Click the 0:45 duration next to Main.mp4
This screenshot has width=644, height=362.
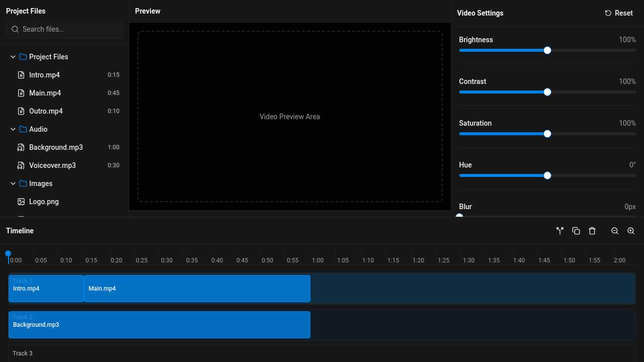114,93
